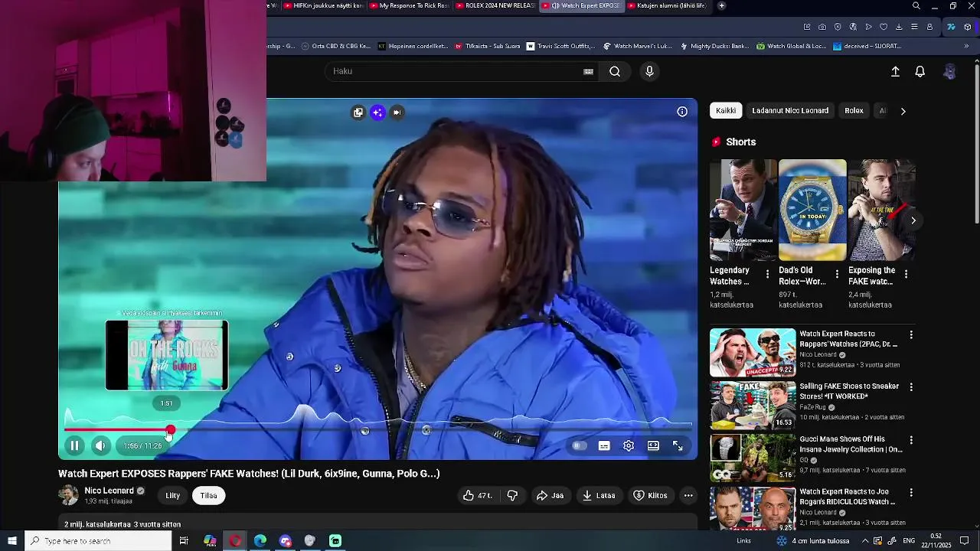The width and height of the screenshot is (980, 551).
Task: Open the video info icon in the player
Action: [682, 112]
